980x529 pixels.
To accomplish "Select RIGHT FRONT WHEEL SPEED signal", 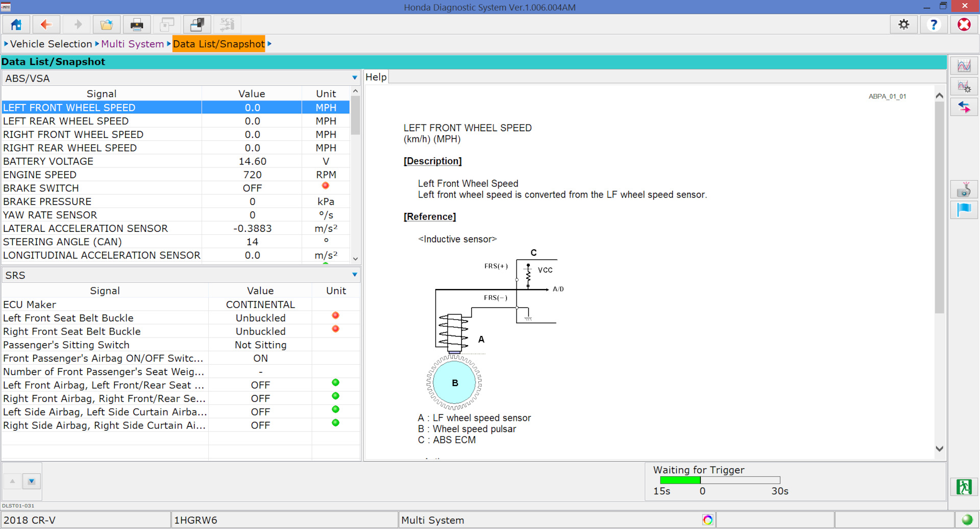I will pos(176,134).
